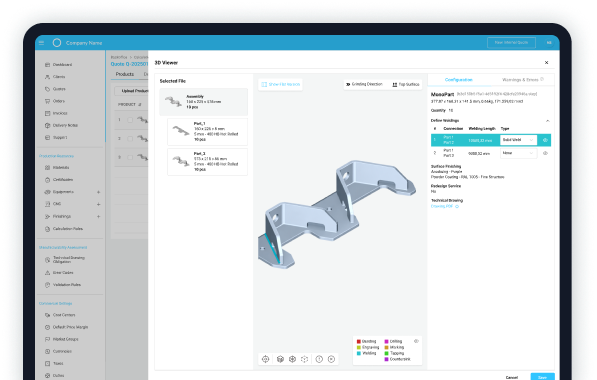
Task: Expand Finishings with its plus icon
Action: (98, 217)
